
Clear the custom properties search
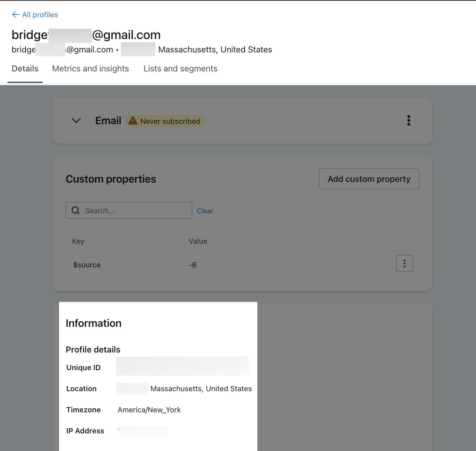205,211
